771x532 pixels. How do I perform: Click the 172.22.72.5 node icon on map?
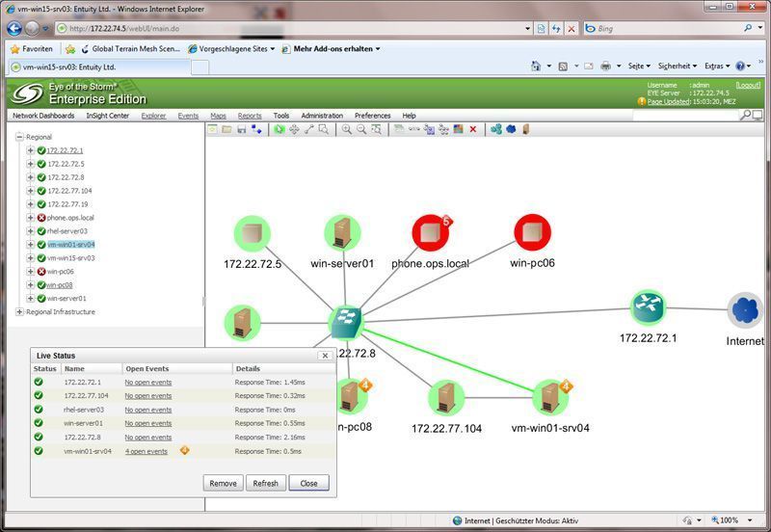tap(252, 233)
